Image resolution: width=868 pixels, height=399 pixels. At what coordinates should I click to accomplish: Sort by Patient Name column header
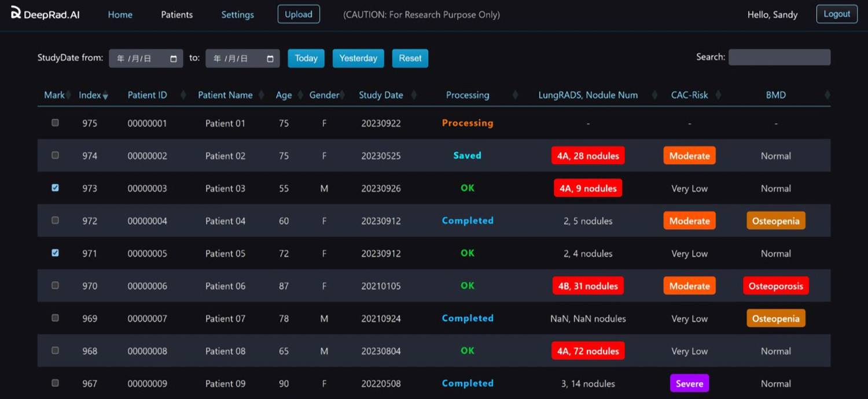click(225, 95)
